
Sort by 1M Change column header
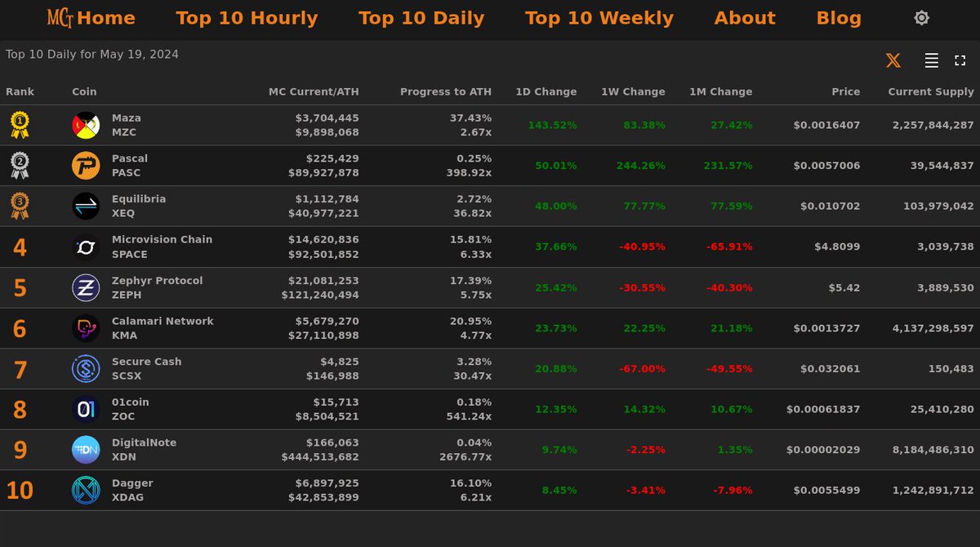tap(721, 92)
